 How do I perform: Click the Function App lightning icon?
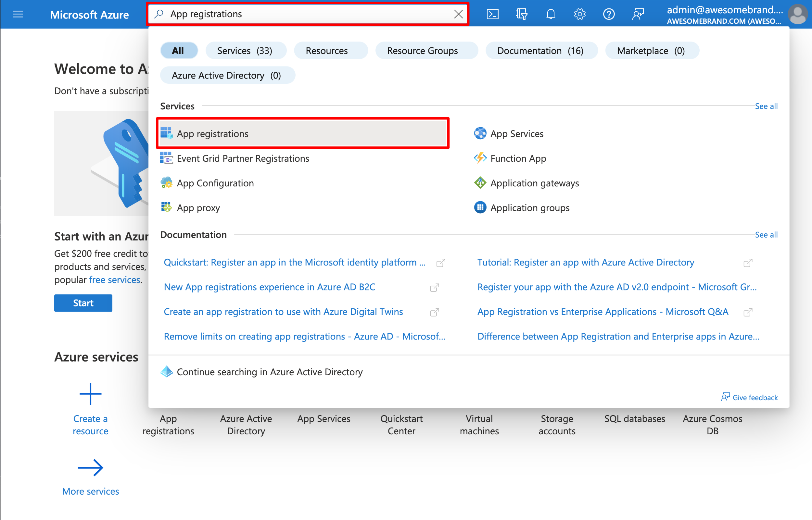pyautogui.click(x=480, y=158)
